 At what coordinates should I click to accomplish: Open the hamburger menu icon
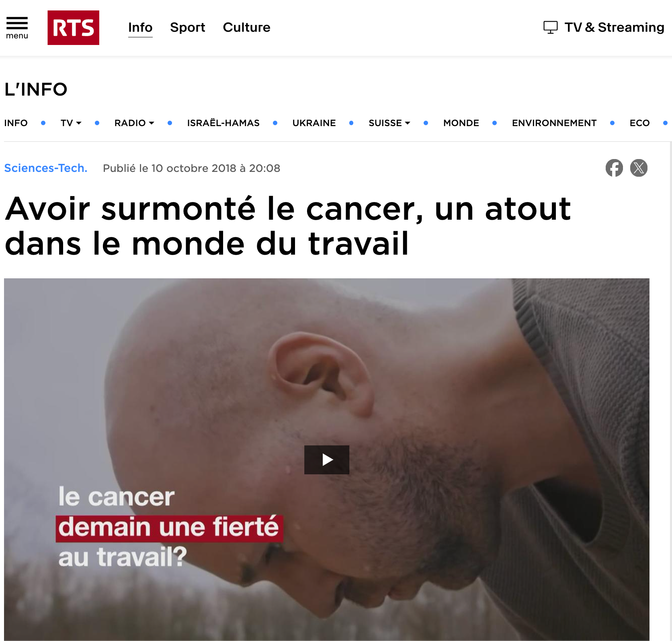pos(17,28)
